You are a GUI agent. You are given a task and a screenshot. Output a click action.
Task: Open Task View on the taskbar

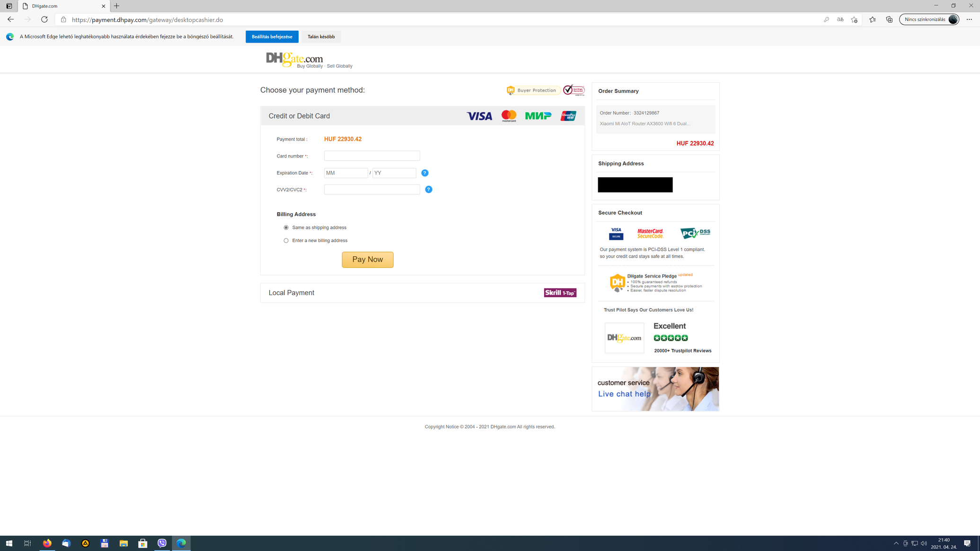coord(27,543)
